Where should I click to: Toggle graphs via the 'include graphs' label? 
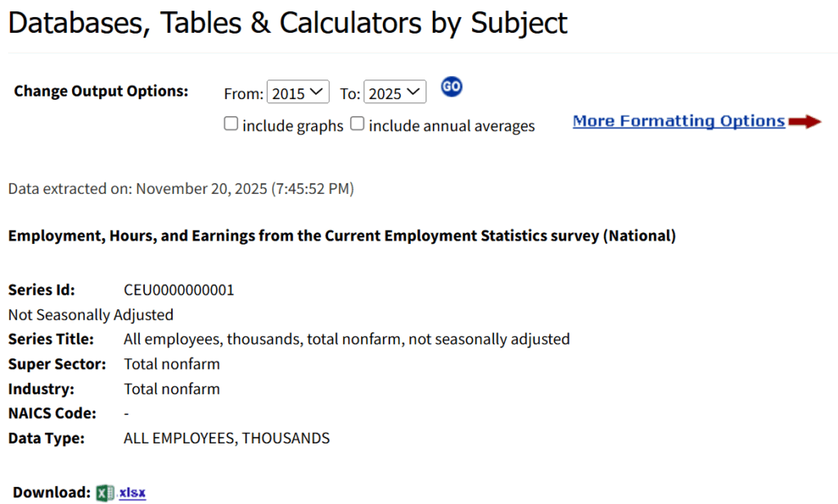click(292, 126)
